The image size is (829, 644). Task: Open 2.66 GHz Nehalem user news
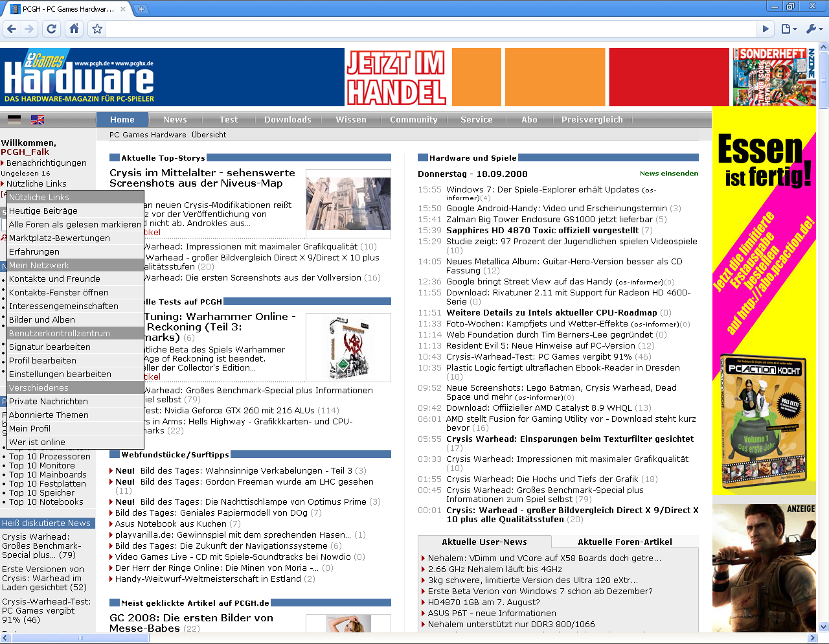495,569
